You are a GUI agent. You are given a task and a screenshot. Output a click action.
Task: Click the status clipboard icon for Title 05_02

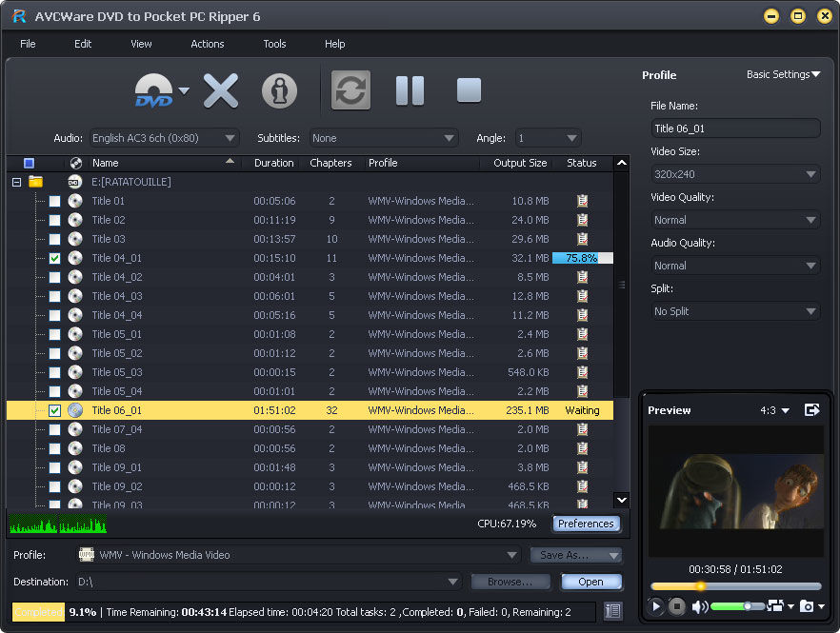pos(582,353)
